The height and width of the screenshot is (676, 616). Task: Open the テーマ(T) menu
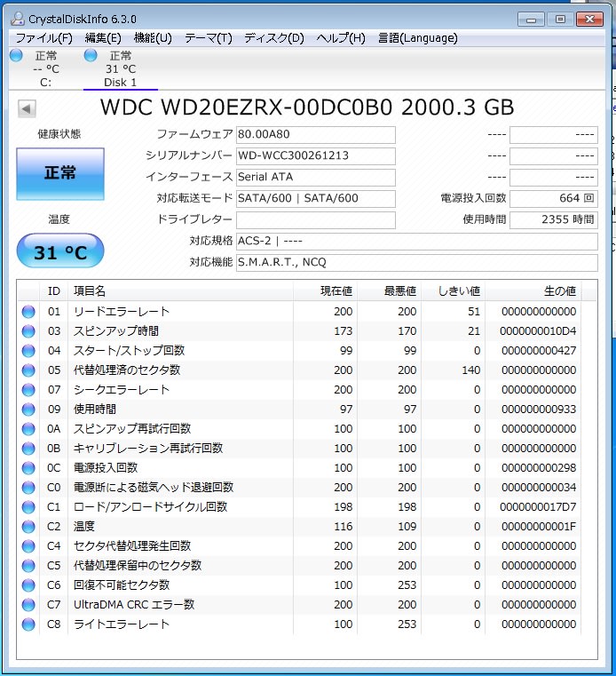point(208,38)
